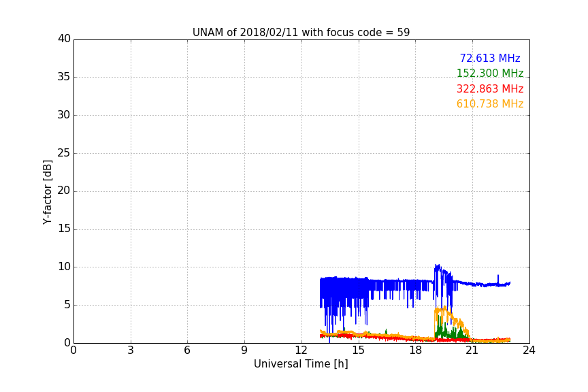
Task: Click the y-axis tick label '5'
Action: click(67, 305)
